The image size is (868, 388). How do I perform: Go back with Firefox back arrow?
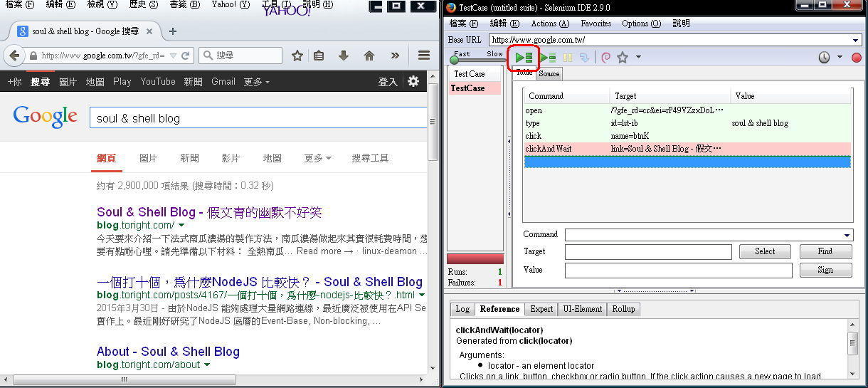14,56
